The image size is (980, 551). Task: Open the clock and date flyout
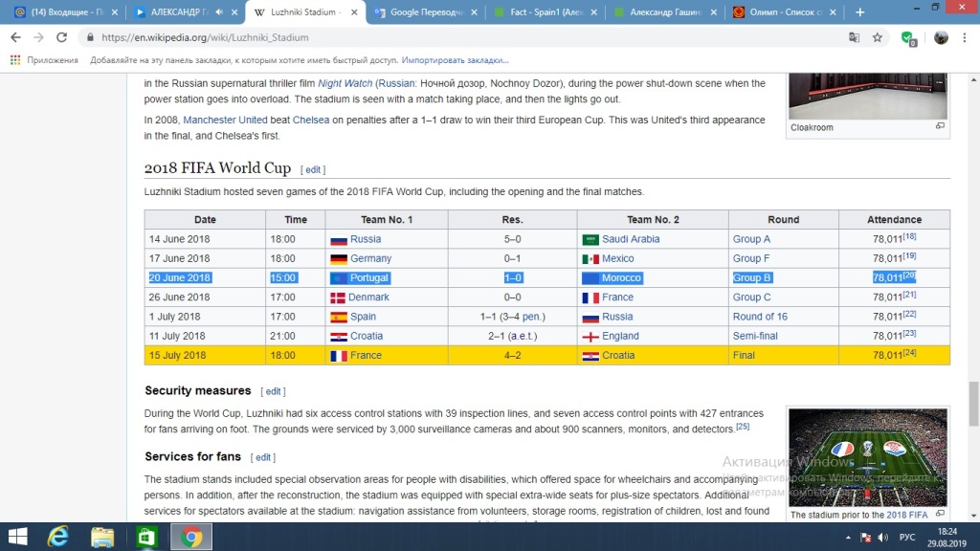click(947, 538)
